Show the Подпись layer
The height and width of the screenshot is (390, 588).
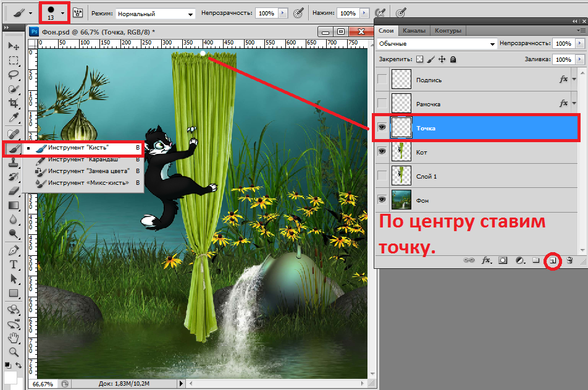[382, 79]
